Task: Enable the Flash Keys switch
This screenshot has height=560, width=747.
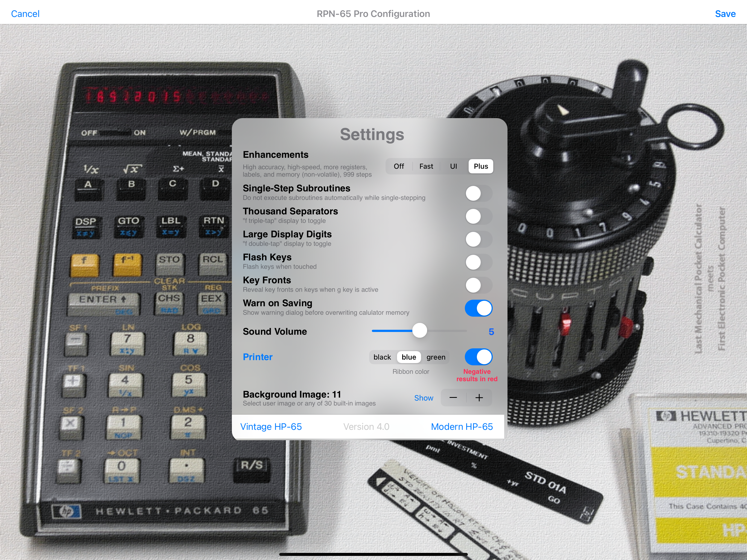Action: click(x=478, y=262)
